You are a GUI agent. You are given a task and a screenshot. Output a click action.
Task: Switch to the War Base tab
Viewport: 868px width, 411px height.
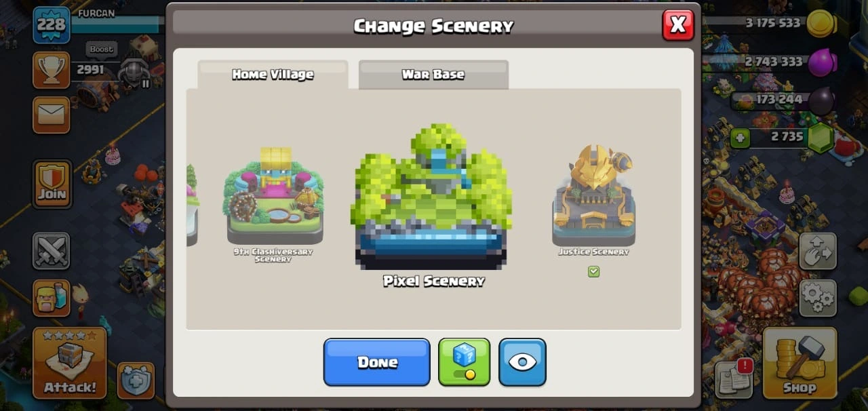pyautogui.click(x=433, y=75)
